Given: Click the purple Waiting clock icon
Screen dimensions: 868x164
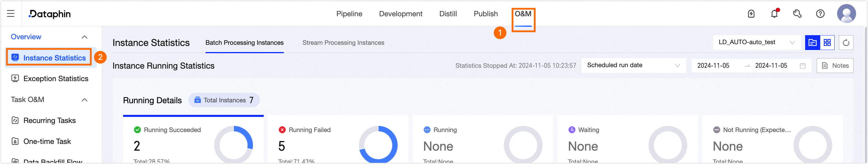Looking at the screenshot, I should [x=572, y=130].
